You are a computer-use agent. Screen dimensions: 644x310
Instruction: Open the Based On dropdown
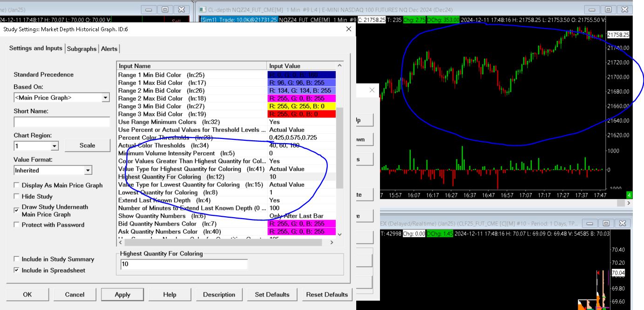pyautogui.click(x=105, y=98)
